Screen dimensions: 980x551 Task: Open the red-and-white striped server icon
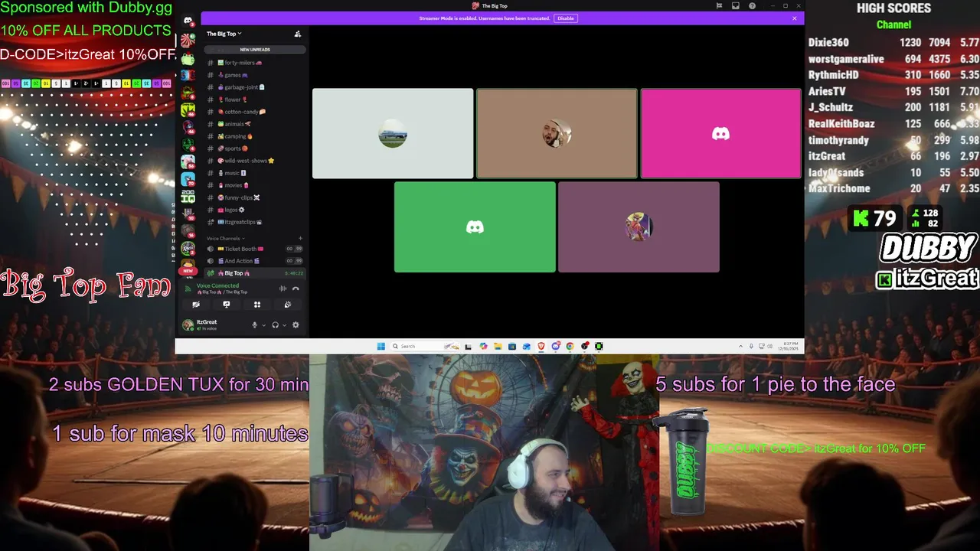pos(188,41)
